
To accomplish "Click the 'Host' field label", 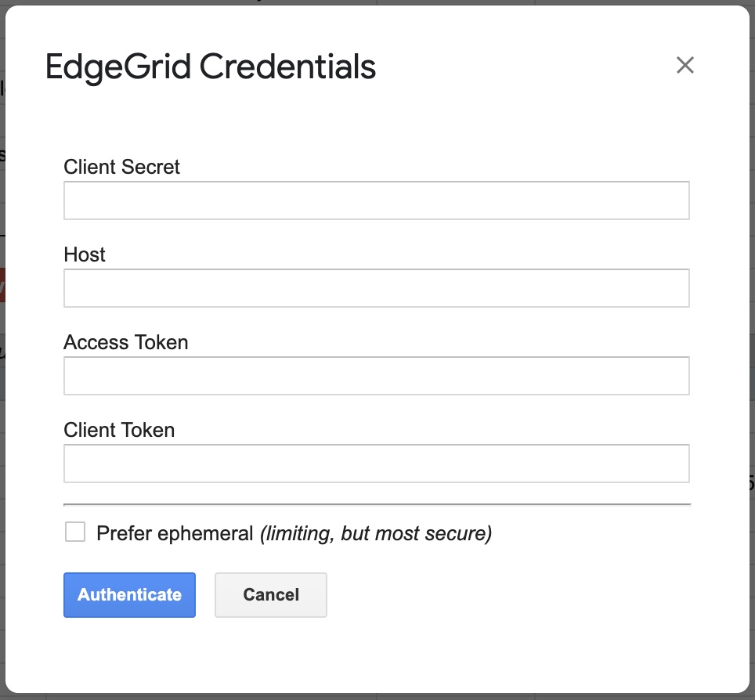I will pyautogui.click(x=85, y=254).
